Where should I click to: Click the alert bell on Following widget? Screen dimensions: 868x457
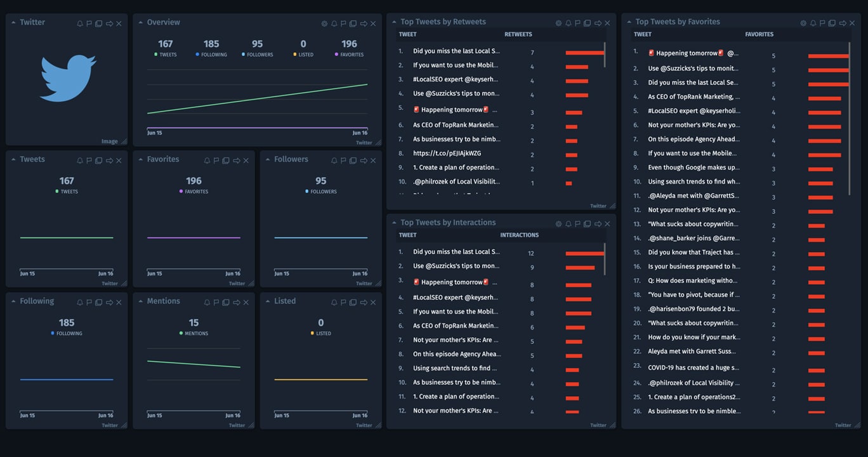pos(80,303)
